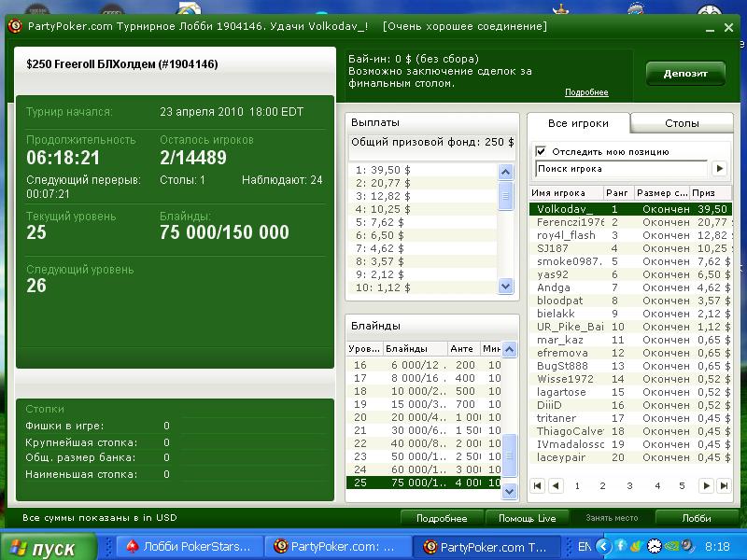The image size is (747, 560).
Task: Click the search arrow beside the Поиск игрока field
Action: point(719,168)
